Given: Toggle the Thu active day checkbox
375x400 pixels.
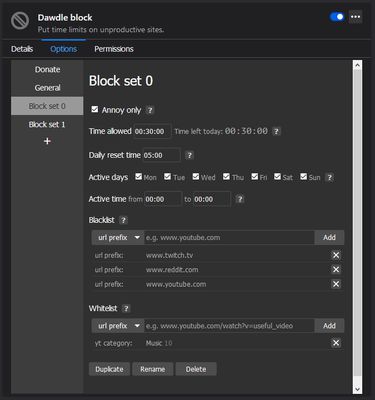Looking at the screenshot, I should point(226,176).
